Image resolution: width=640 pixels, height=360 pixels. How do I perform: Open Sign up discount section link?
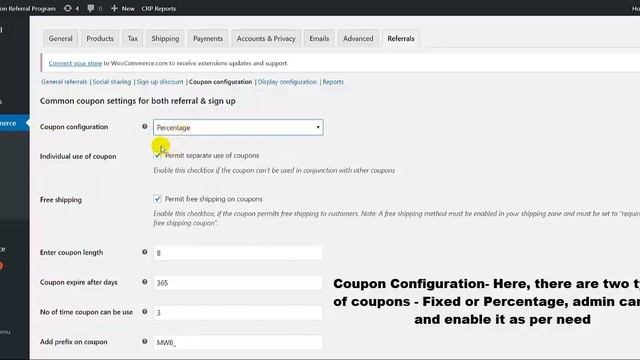pyautogui.click(x=160, y=82)
